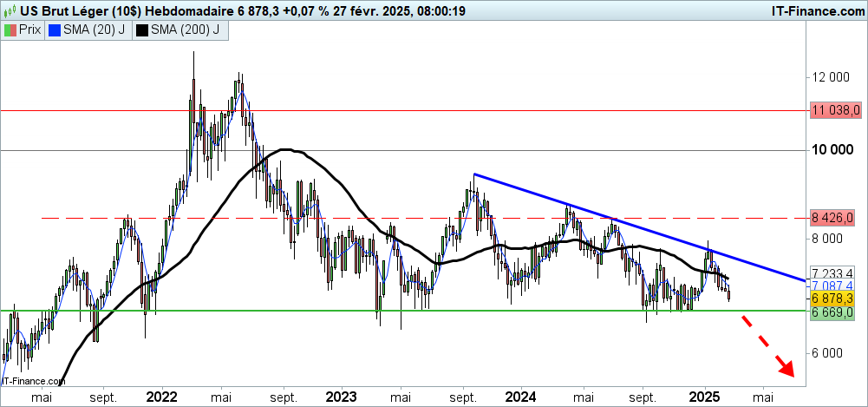Click the yellow 6 878,3 current price label
Screen dimensions: 868x407
click(x=836, y=298)
